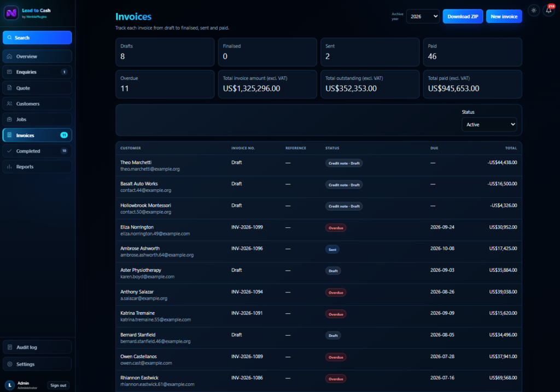Click the Enquiries sidebar icon
Image resolution: width=560 pixels, height=392 pixels.
click(10, 72)
